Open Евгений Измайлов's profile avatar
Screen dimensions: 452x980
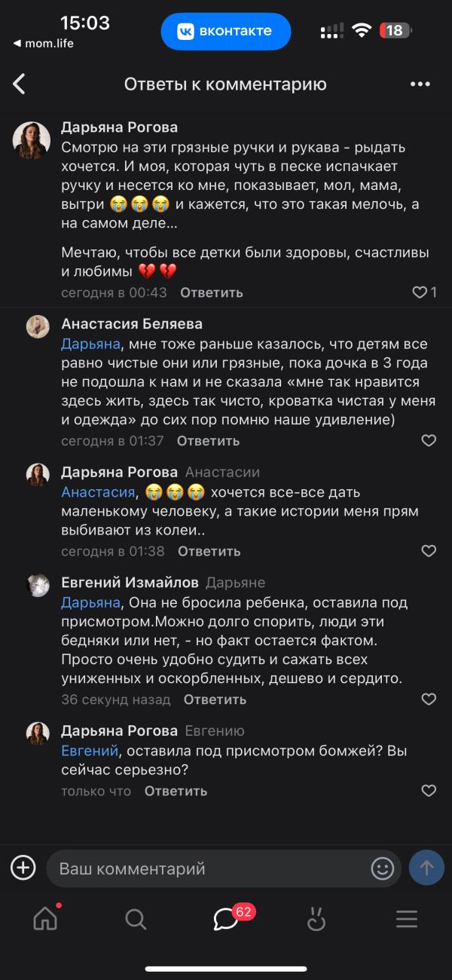point(38,586)
